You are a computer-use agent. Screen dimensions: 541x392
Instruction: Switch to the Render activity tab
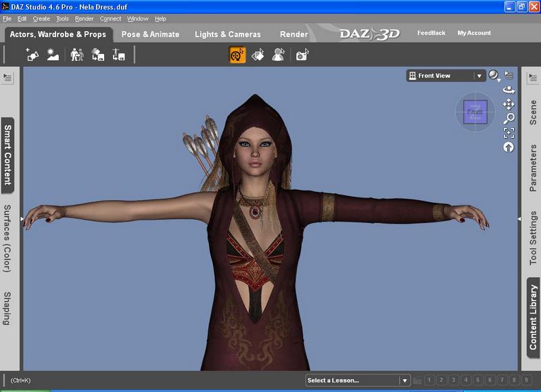(x=294, y=34)
